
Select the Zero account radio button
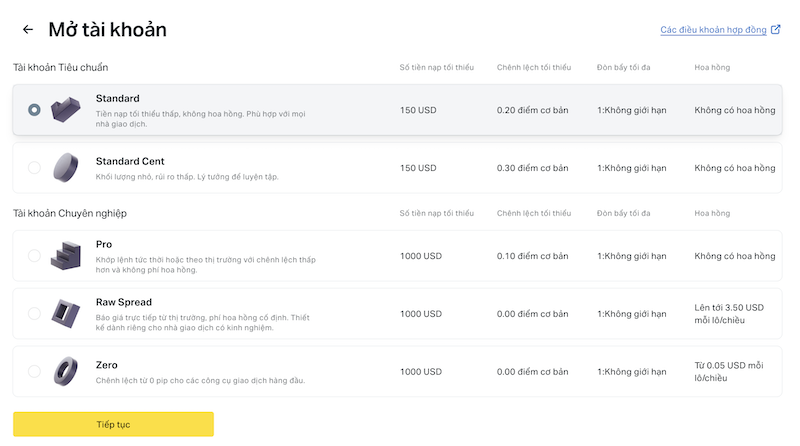34,371
